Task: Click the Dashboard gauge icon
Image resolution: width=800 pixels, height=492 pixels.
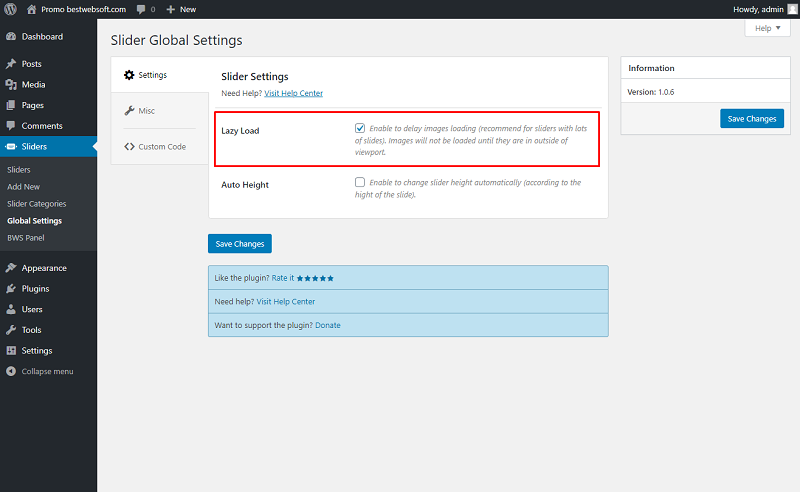Action: pyautogui.click(x=11, y=37)
